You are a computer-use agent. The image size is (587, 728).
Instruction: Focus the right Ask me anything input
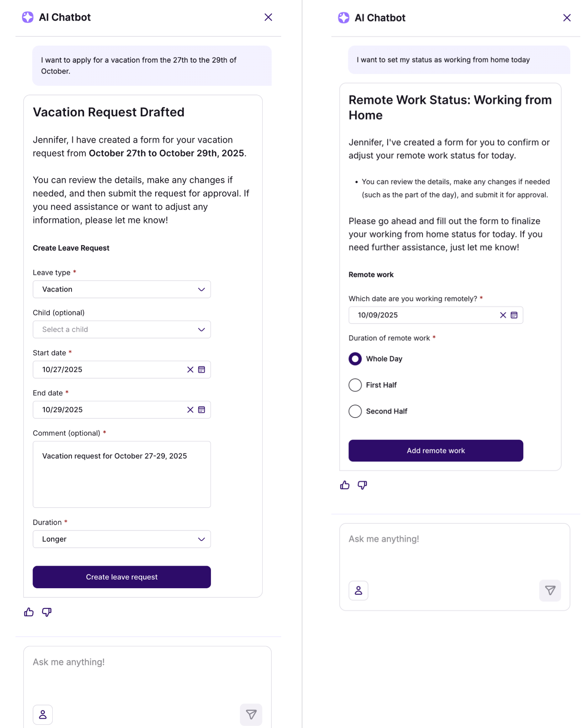tap(454, 548)
